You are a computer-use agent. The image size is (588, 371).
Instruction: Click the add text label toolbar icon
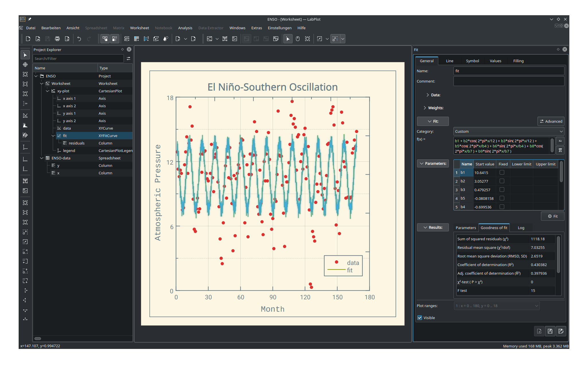pyautogui.click(x=225, y=39)
